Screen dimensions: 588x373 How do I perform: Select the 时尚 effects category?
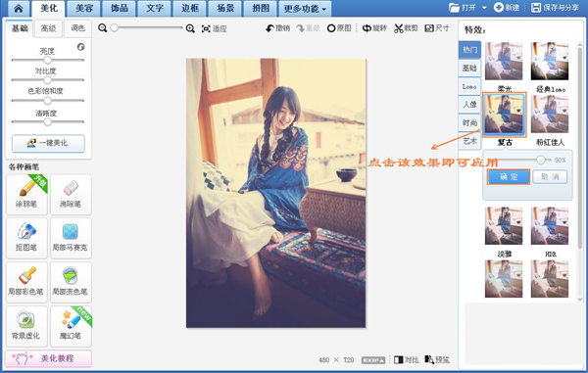469,122
